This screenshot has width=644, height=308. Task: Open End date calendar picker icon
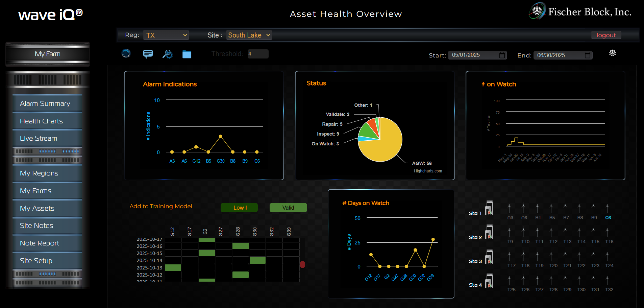[x=588, y=55]
